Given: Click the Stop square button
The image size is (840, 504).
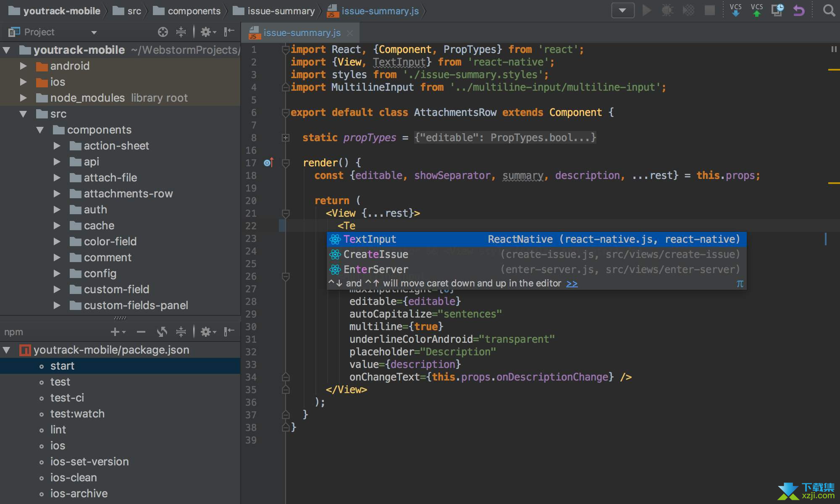Looking at the screenshot, I should click(710, 10).
